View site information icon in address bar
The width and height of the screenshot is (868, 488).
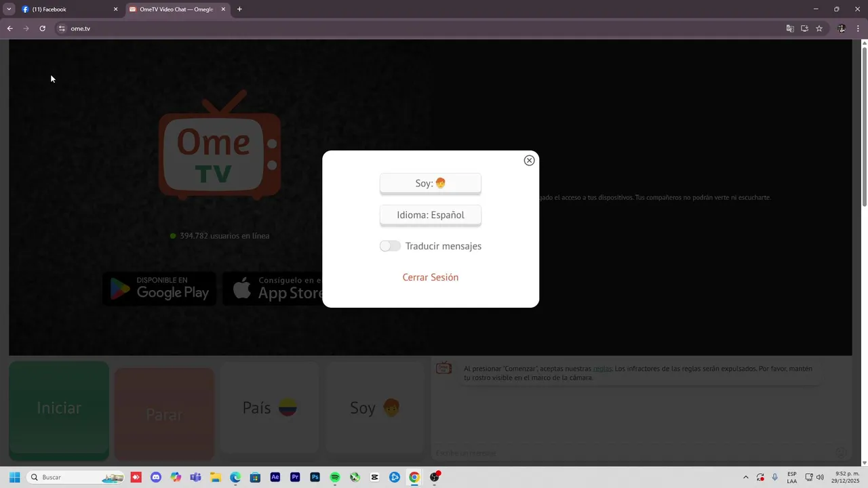(x=62, y=28)
